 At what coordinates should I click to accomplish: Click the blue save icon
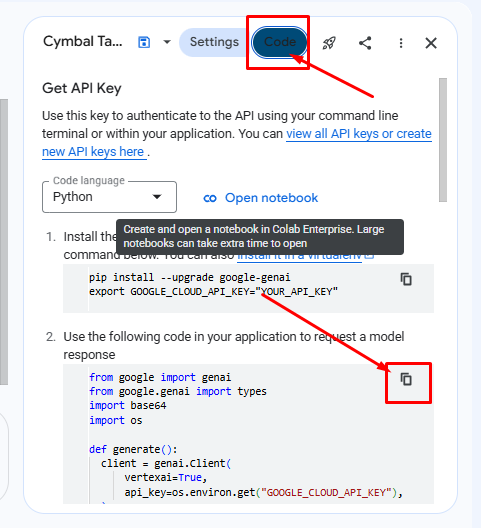point(144,42)
